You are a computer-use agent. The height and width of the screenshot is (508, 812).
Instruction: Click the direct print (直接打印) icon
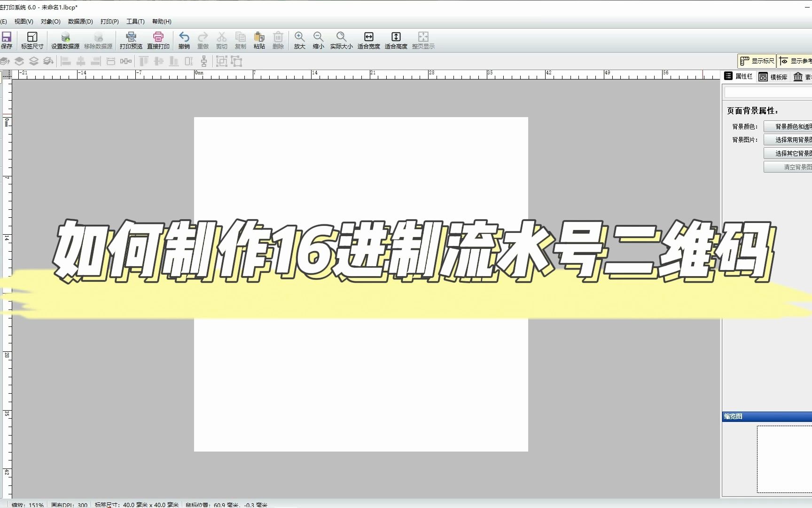pos(158,40)
